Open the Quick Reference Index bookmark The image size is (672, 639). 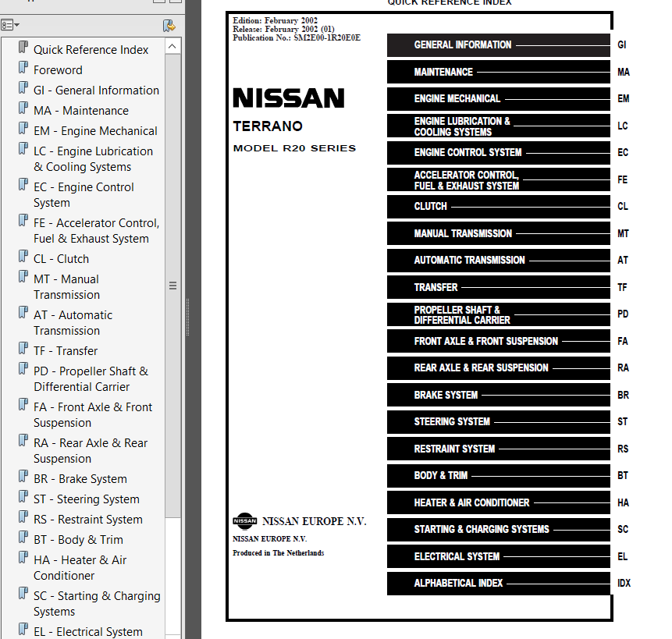(91, 50)
